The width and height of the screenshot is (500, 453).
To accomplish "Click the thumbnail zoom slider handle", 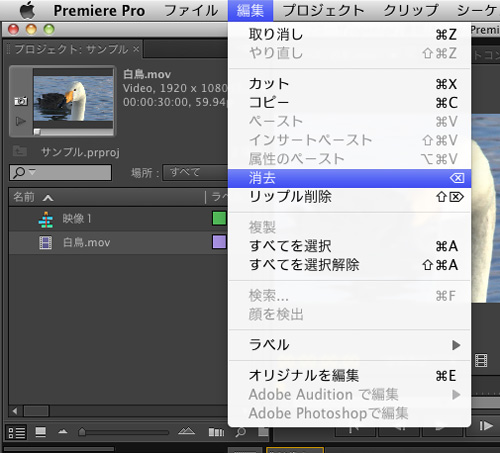I will [82, 432].
